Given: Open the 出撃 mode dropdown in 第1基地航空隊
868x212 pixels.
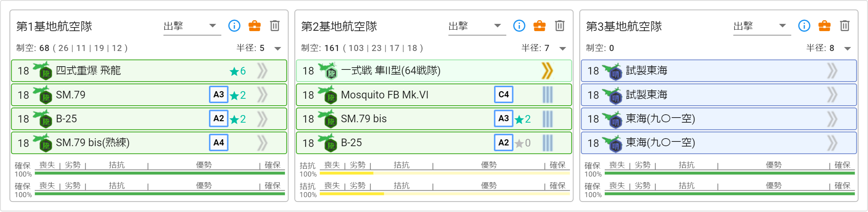Looking at the screenshot, I should [192, 26].
